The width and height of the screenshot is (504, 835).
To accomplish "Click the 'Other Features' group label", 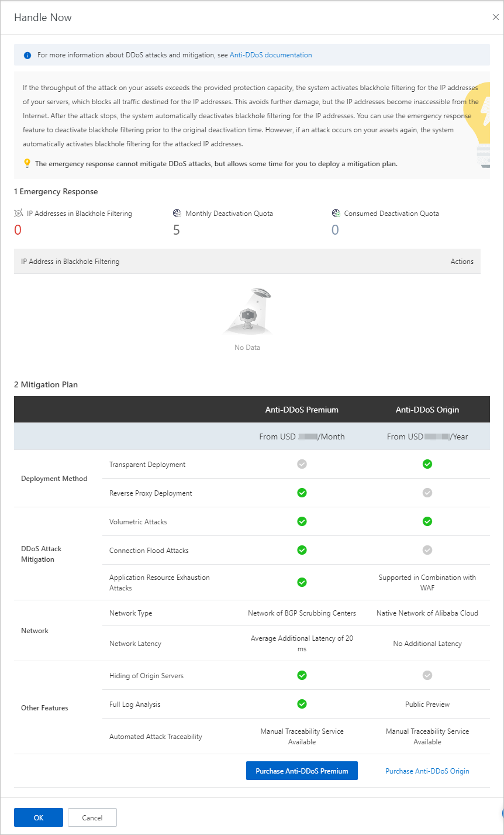I will pos(44,708).
